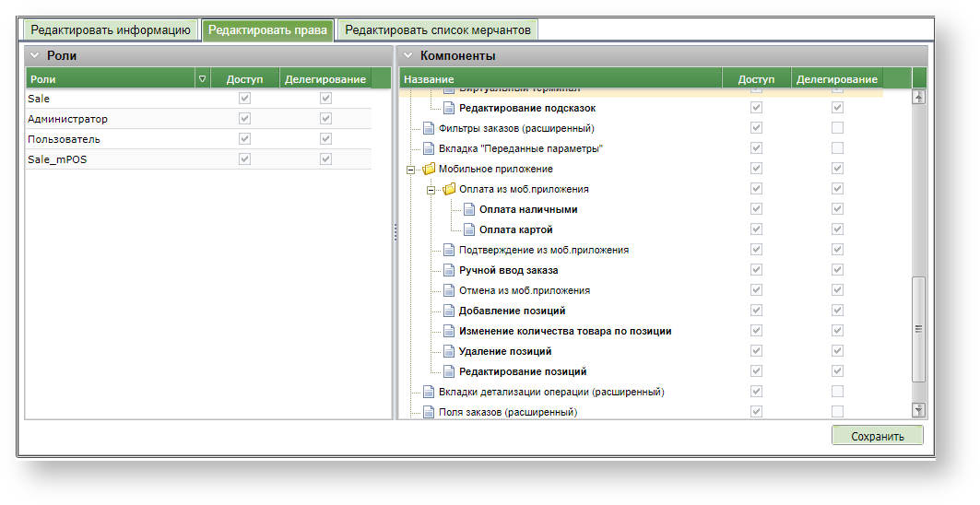Click the document icon beside Ручной ввод заказа
This screenshot has width=980, height=505.
coord(449,271)
